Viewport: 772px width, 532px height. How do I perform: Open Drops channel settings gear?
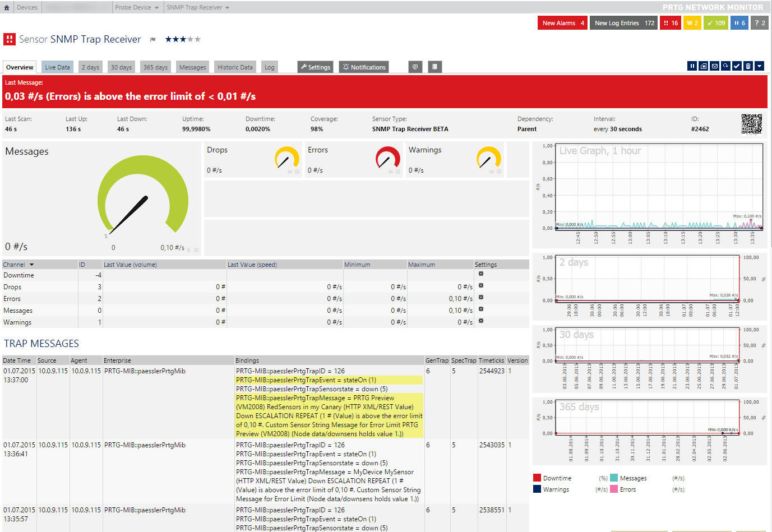point(481,286)
